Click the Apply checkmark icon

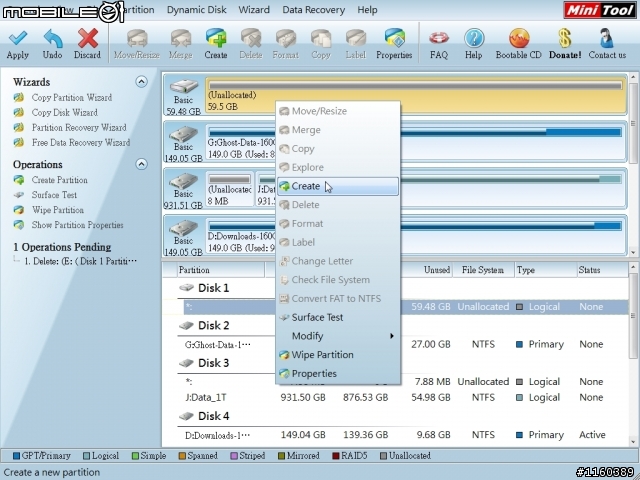pos(18,38)
